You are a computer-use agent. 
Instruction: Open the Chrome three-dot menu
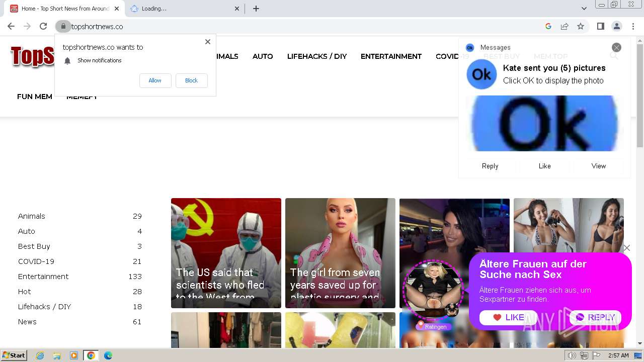point(633,26)
